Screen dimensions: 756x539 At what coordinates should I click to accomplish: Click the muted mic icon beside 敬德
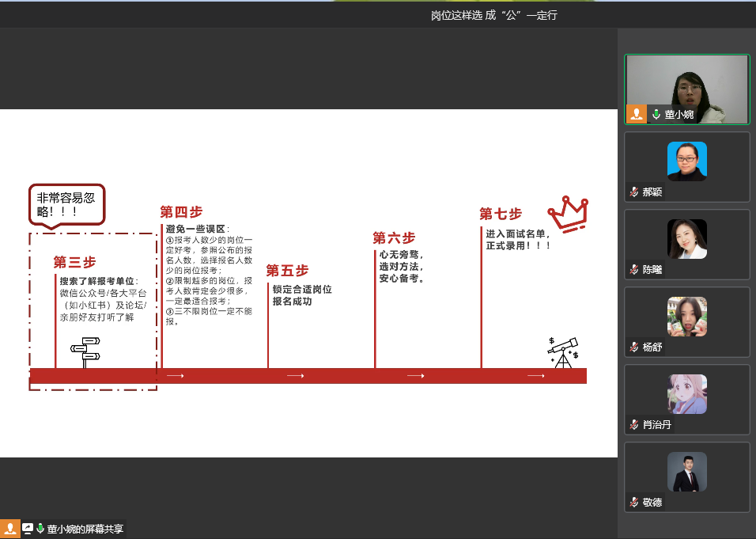pyautogui.click(x=633, y=503)
